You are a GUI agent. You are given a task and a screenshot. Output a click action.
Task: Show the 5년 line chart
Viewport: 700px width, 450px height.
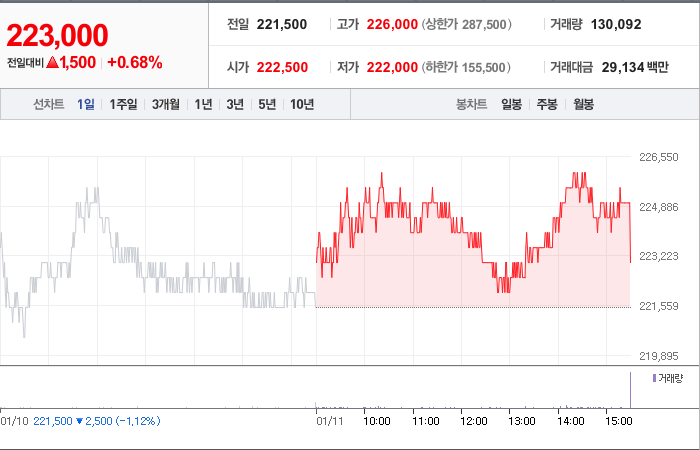coord(267,104)
